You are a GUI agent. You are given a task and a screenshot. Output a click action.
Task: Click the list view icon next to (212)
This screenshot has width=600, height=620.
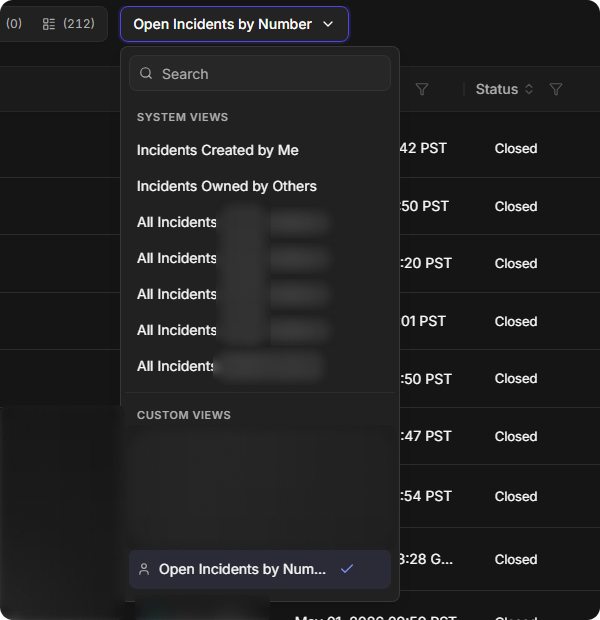49,24
